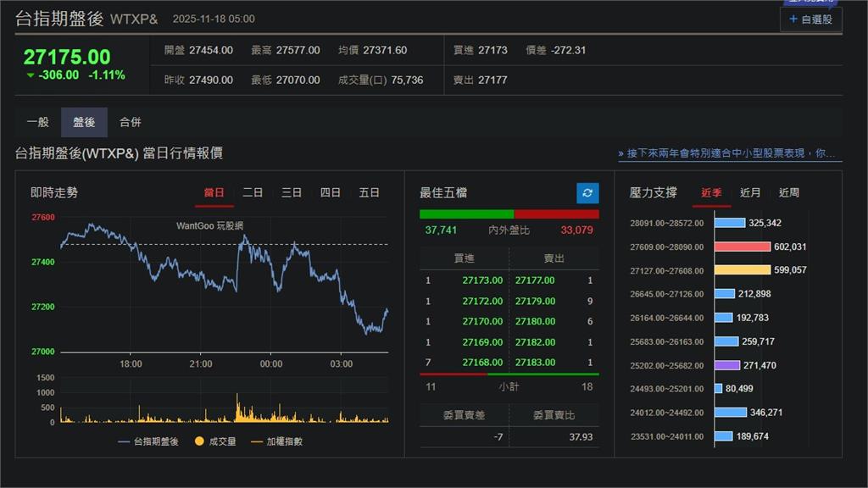Select the 盤後 tab
Image resolution: width=868 pixels, height=488 pixels.
click(84, 121)
